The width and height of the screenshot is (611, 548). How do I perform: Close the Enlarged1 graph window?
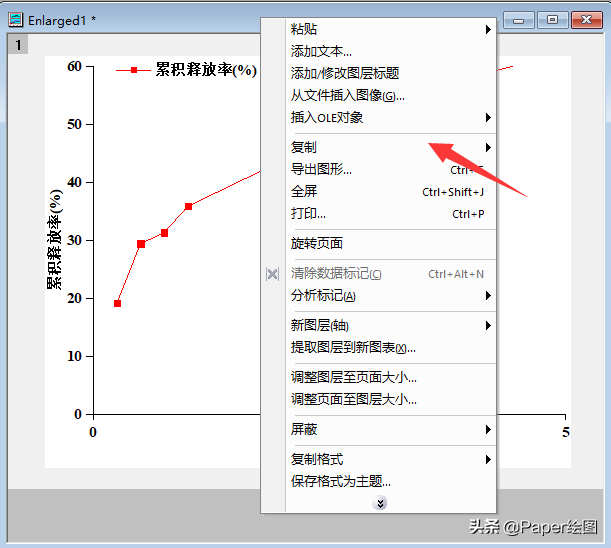pyautogui.click(x=586, y=20)
